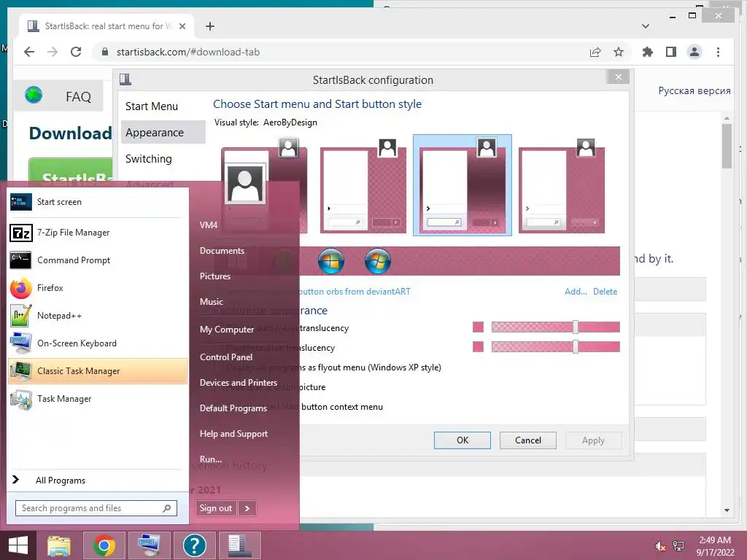Click the Sign out button

tap(216, 508)
